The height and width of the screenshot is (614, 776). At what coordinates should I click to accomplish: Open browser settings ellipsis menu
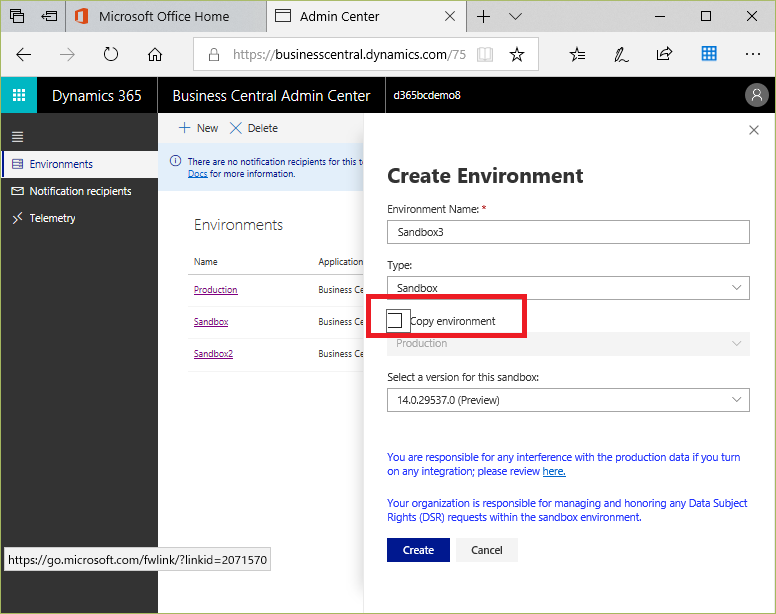click(752, 54)
